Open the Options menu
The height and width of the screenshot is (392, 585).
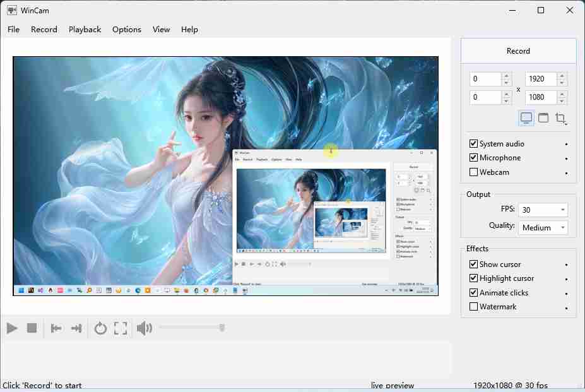tap(126, 30)
